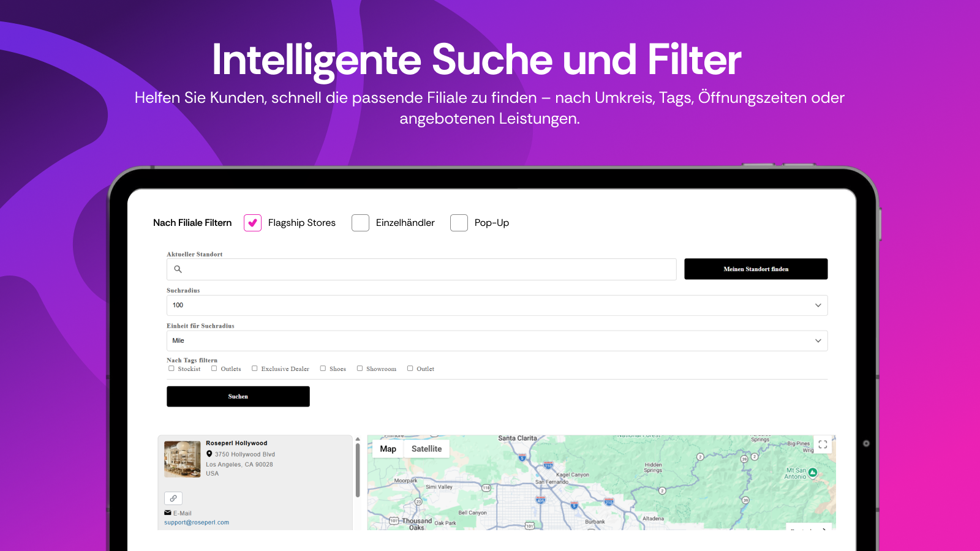The height and width of the screenshot is (551, 980).
Task: Tick the Stockist tag checkbox
Action: pyautogui.click(x=171, y=369)
